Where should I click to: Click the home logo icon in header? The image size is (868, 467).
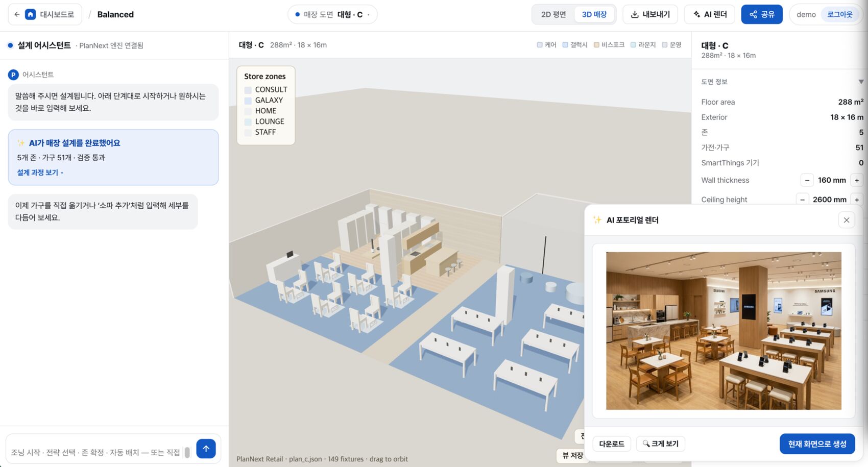[x=31, y=14]
